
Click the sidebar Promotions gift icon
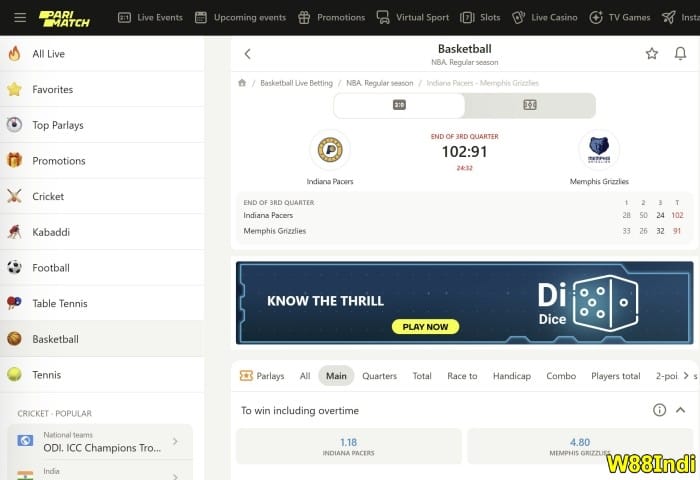pos(14,160)
